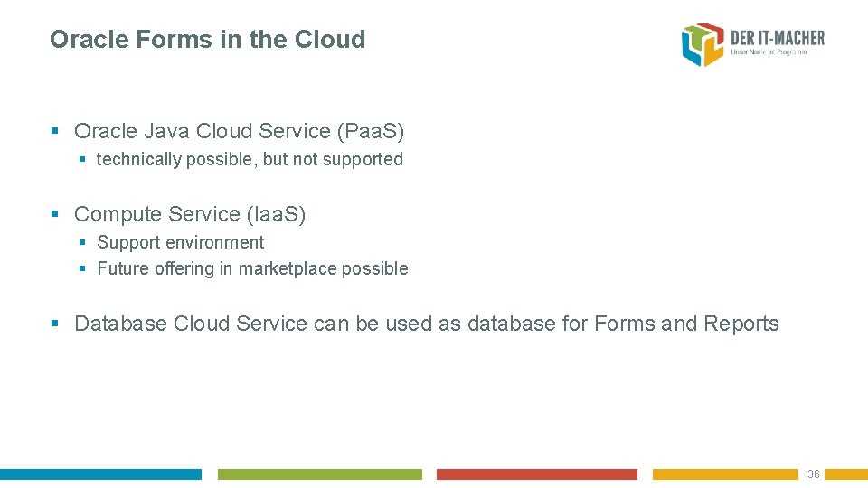Image resolution: width=868 pixels, height=488 pixels.
Task: Click the Compute Service (IaaS) heading
Action: click(x=190, y=215)
